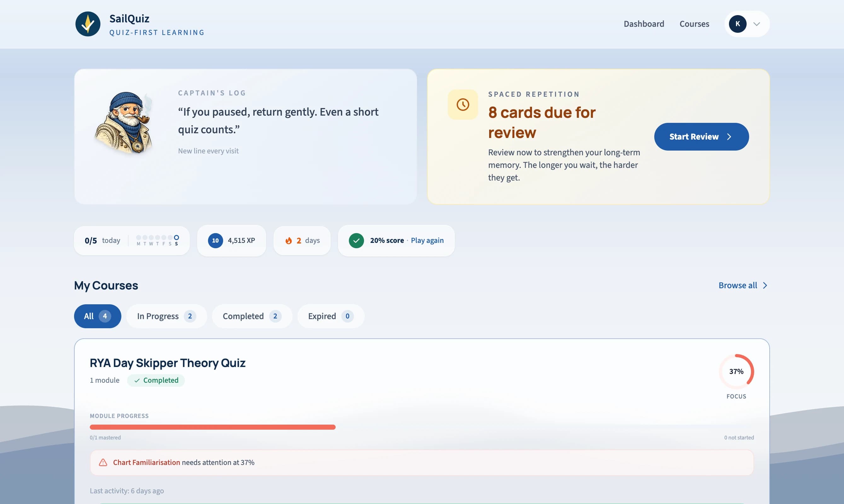Click the flame streak icon
This screenshot has height=504, width=844.
(289, 240)
